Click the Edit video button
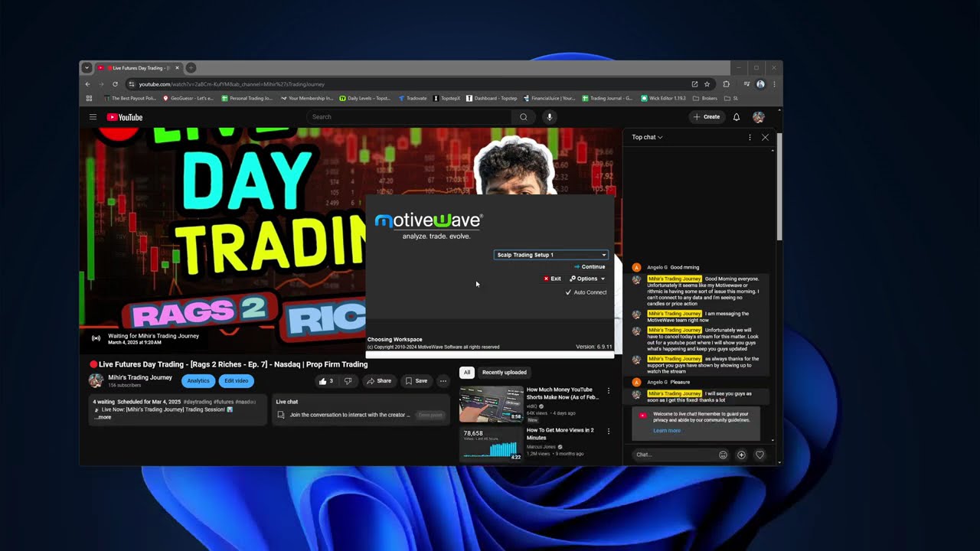Viewport: 980px width, 551px height. [236, 381]
